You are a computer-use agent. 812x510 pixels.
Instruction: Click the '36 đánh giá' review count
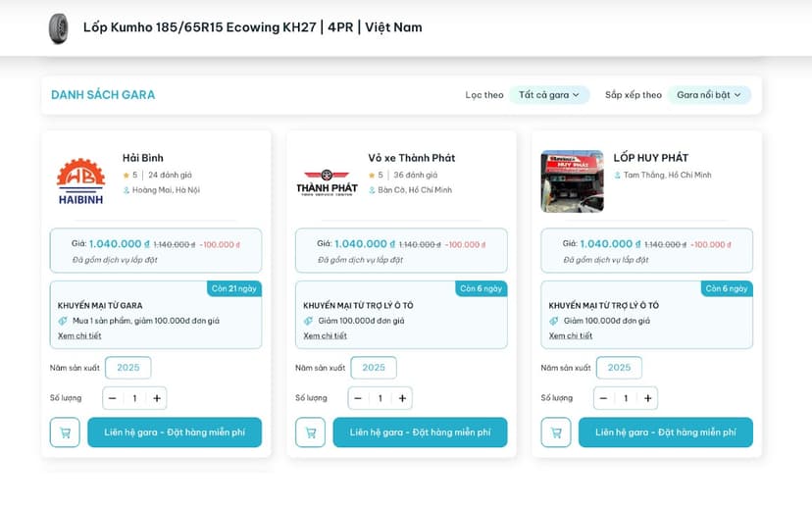point(416,175)
